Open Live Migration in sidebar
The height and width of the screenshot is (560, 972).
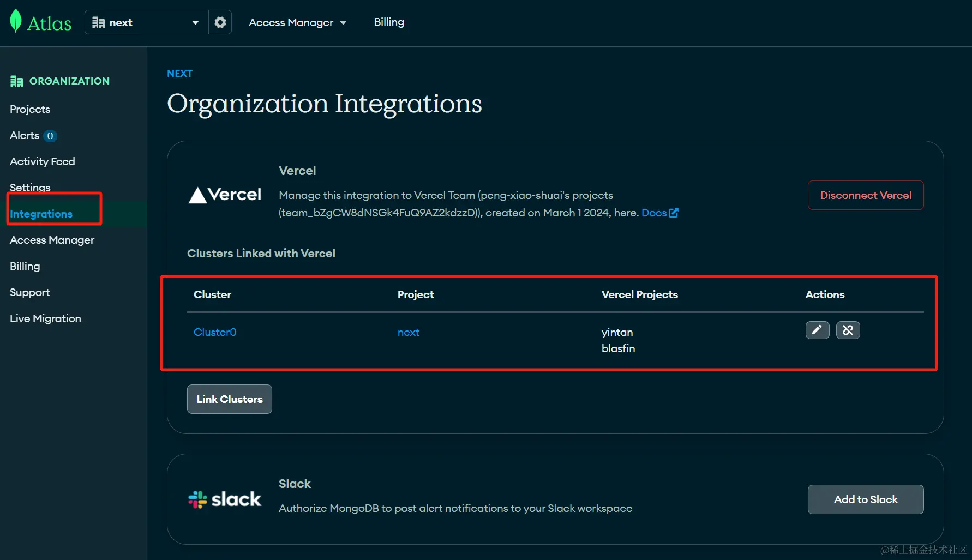coord(45,318)
